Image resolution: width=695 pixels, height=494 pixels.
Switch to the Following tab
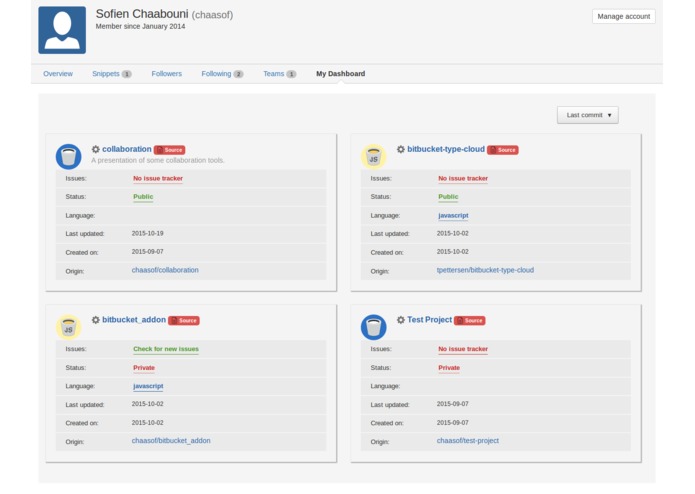tap(216, 74)
